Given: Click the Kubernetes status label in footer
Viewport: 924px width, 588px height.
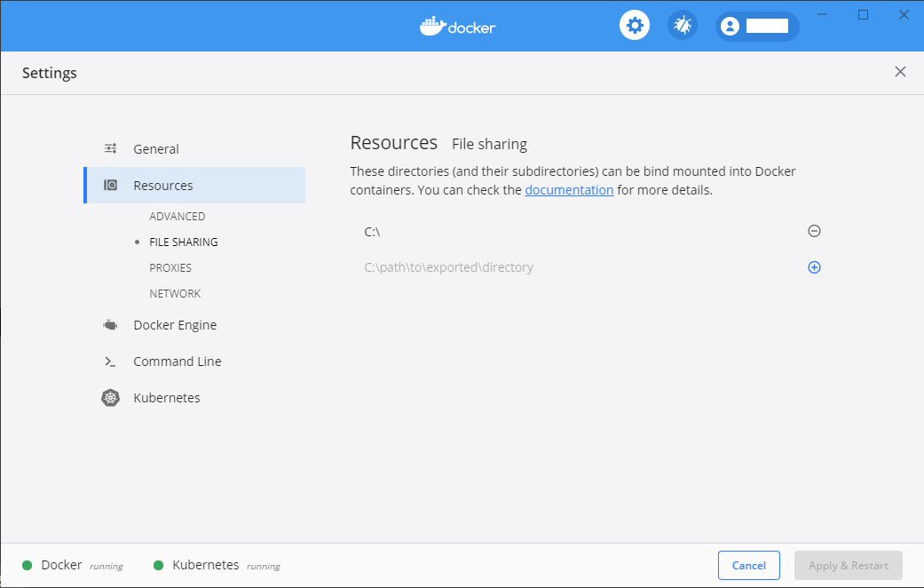Looking at the screenshot, I should pyautogui.click(x=206, y=565).
